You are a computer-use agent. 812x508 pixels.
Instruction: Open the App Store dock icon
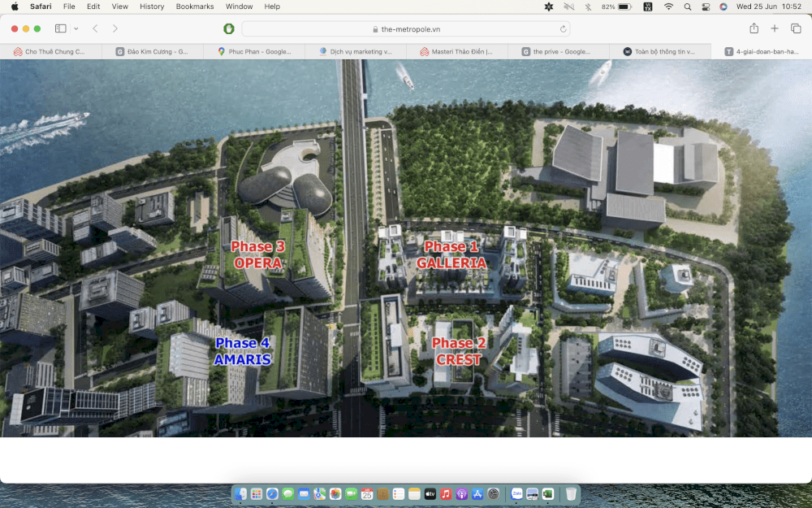click(477, 493)
